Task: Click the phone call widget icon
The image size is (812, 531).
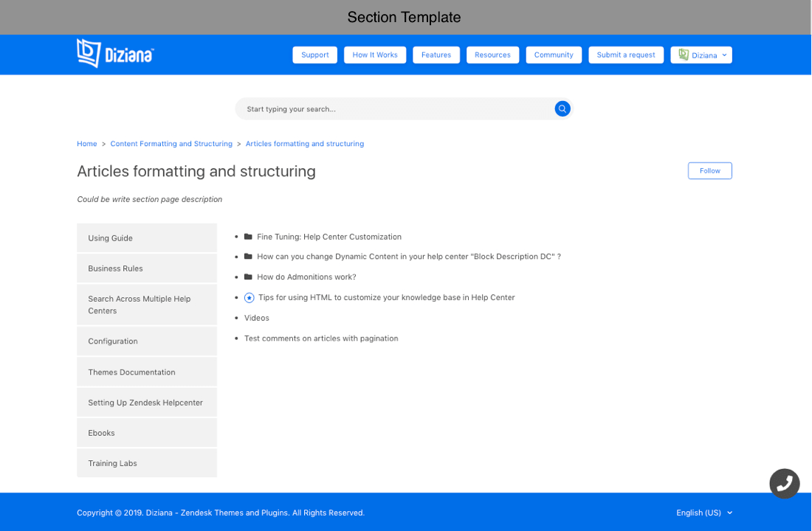Action: [x=785, y=484]
